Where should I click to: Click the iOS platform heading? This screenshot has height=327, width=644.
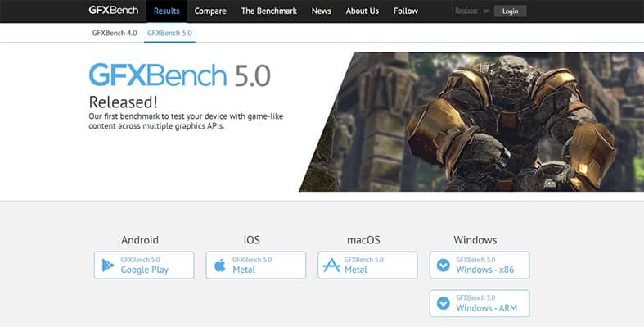click(x=251, y=240)
